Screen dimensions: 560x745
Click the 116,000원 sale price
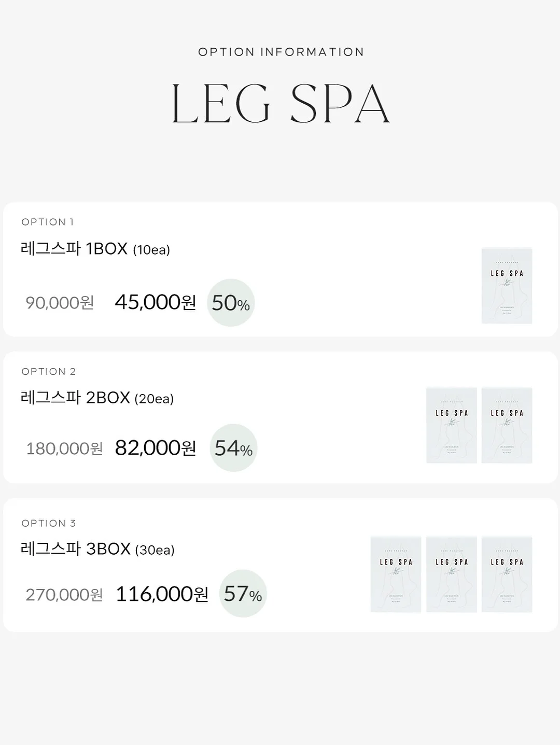tap(161, 594)
